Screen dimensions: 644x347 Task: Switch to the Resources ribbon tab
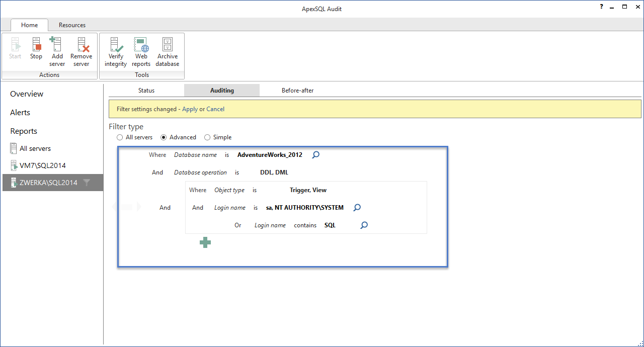pyautogui.click(x=72, y=25)
